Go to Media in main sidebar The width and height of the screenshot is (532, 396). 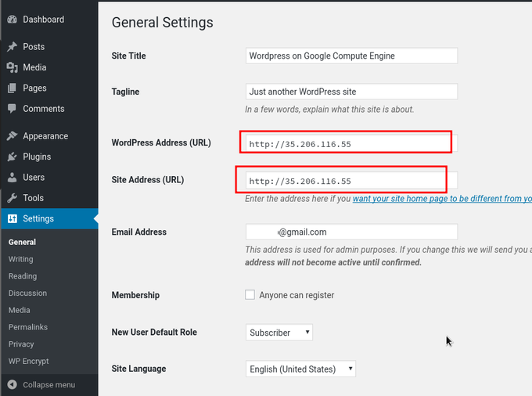pos(34,67)
